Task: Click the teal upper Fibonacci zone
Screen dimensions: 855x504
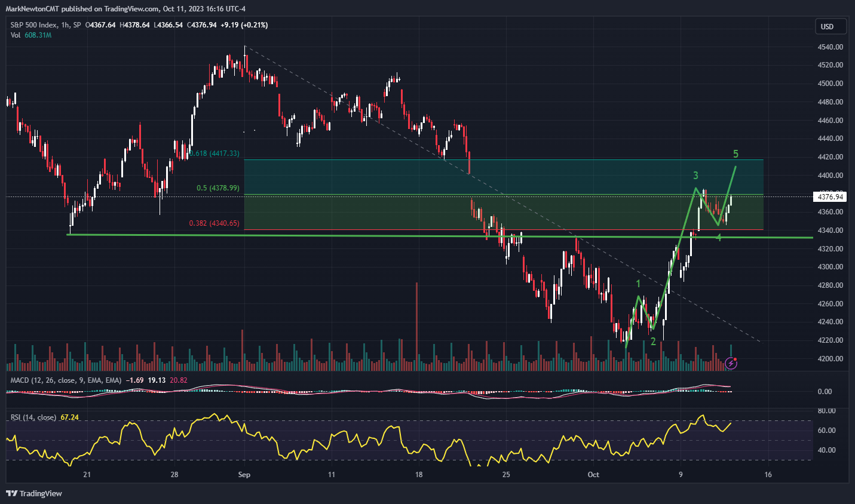Action: pos(504,177)
